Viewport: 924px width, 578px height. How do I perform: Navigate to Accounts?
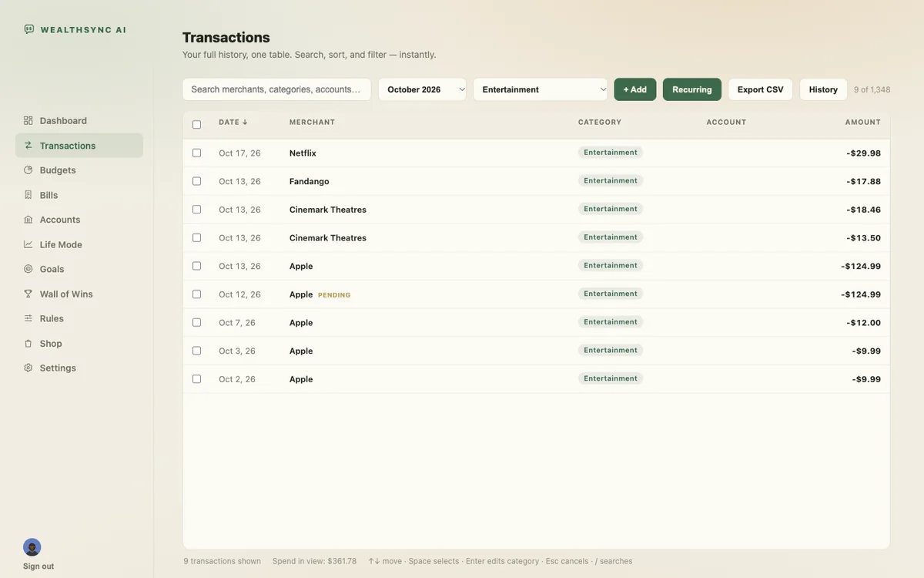click(79, 220)
